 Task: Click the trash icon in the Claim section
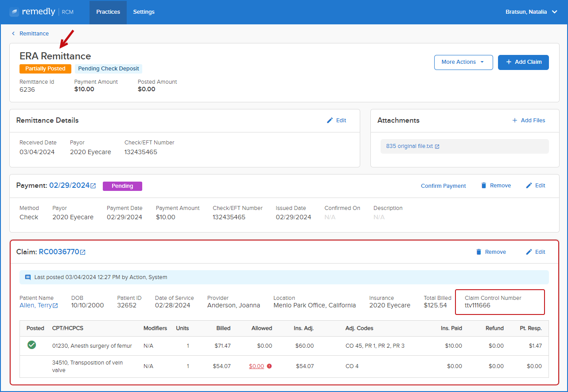pyautogui.click(x=479, y=252)
